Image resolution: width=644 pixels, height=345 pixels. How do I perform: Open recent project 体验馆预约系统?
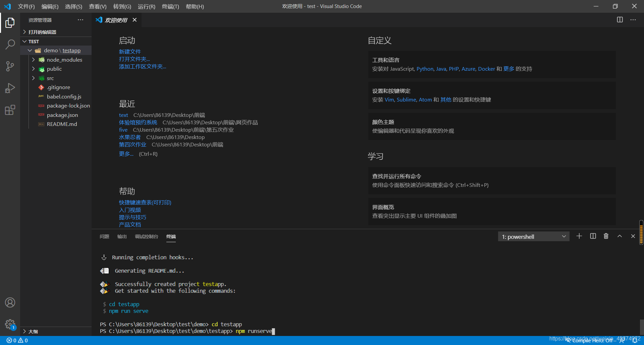click(x=138, y=122)
